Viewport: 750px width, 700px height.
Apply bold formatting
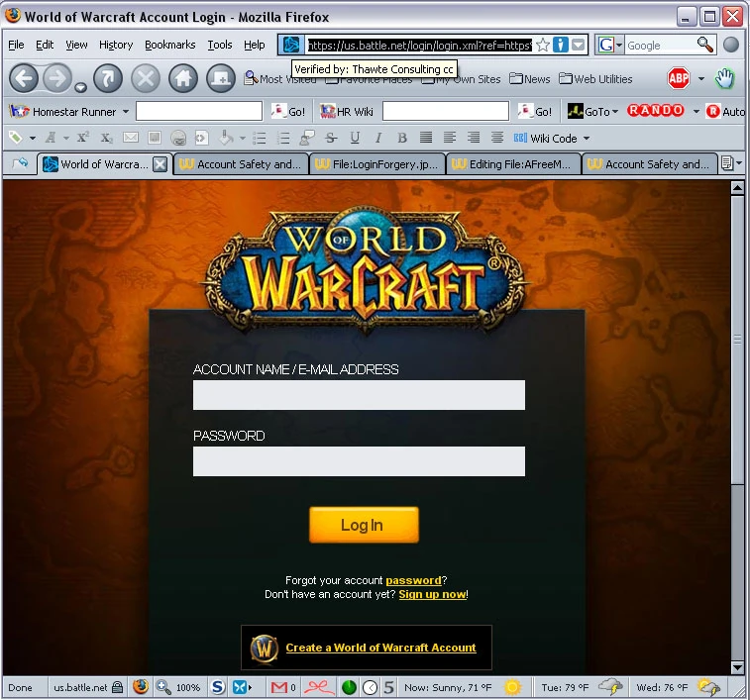coord(402,139)
